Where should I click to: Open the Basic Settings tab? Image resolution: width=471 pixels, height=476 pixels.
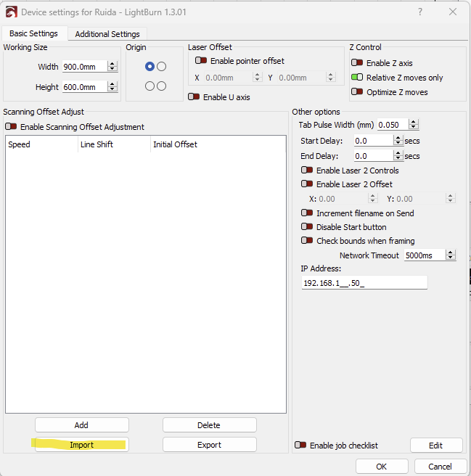click(33, 34)
